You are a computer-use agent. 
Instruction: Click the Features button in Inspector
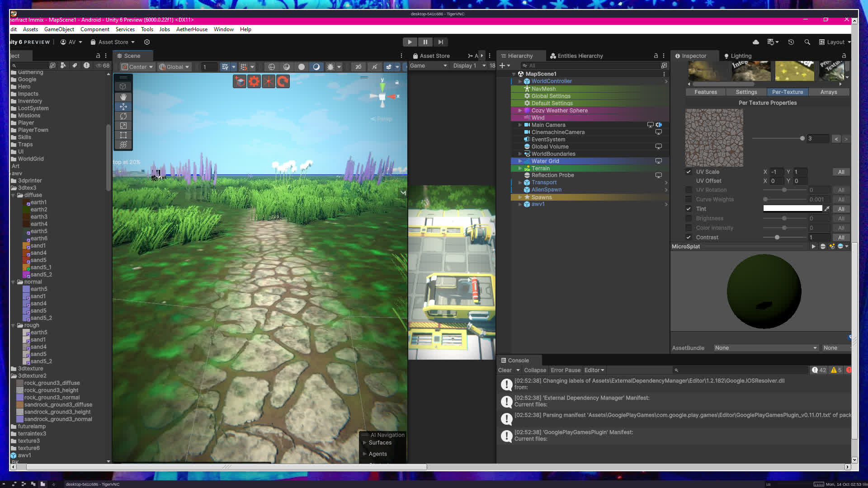705,92
